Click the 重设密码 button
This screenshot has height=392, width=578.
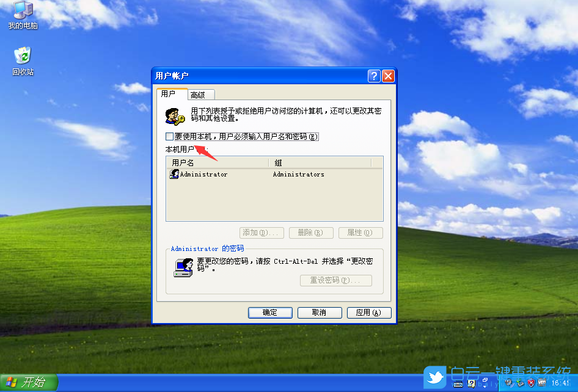(335, 280)
